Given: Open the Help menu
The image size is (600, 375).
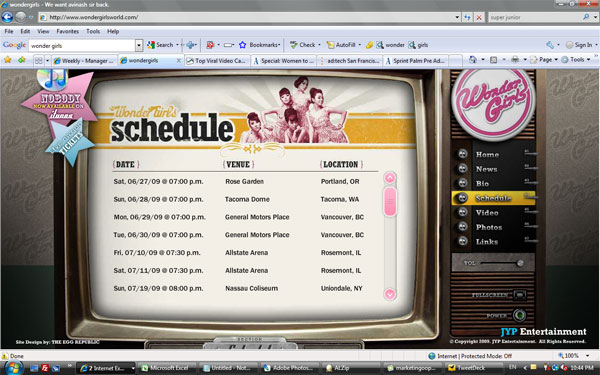Looking at the screenshot, I should pos(113,31).
